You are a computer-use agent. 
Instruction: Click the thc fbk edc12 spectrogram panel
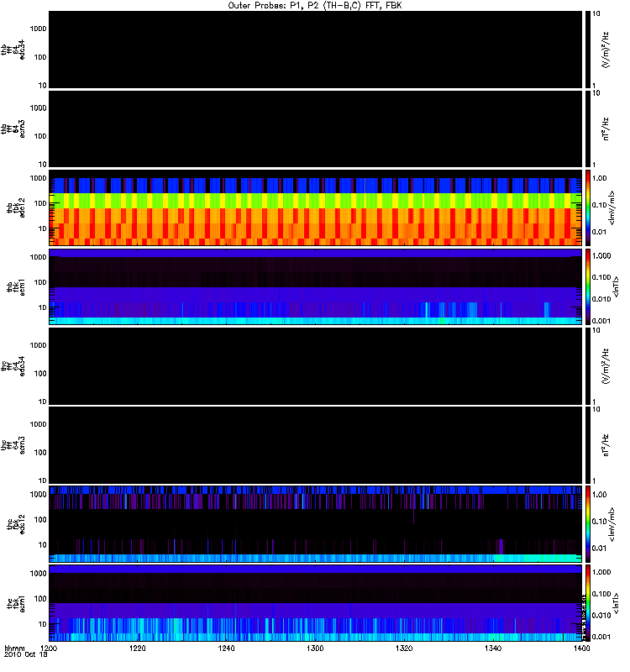(x=316, y=523)
